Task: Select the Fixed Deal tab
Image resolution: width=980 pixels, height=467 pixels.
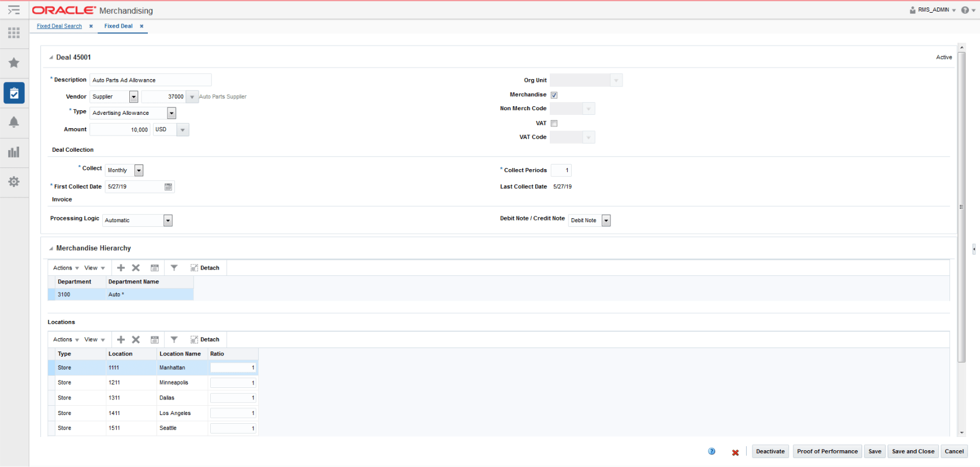Action: pyautogui.click(x=118, y=26)
